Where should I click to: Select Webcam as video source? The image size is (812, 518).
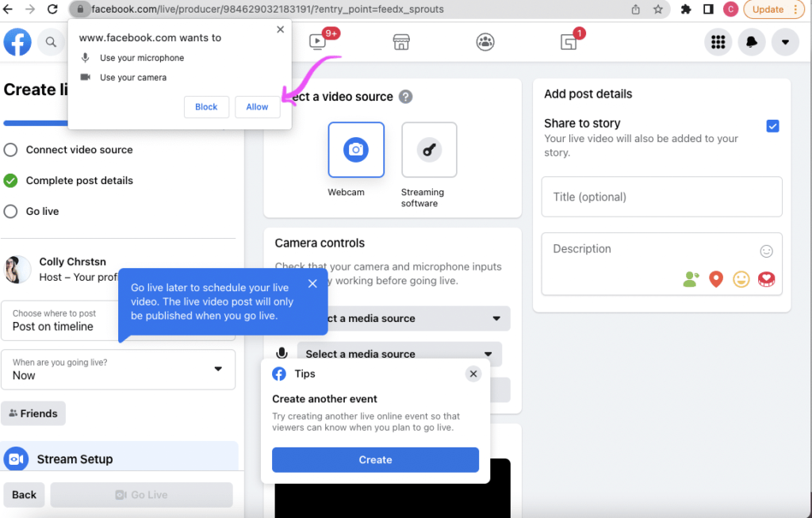pos(356,150)
